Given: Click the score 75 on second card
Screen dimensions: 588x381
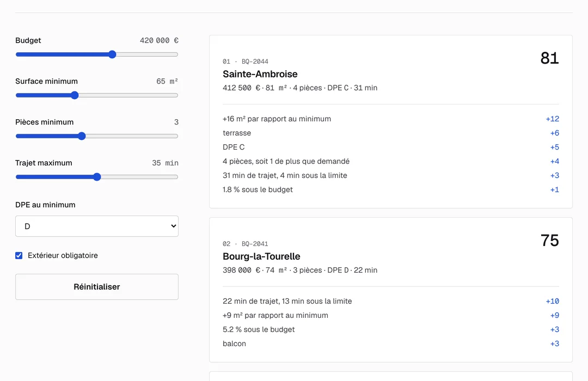Looking at the screenshot, I should pos(549,241).
